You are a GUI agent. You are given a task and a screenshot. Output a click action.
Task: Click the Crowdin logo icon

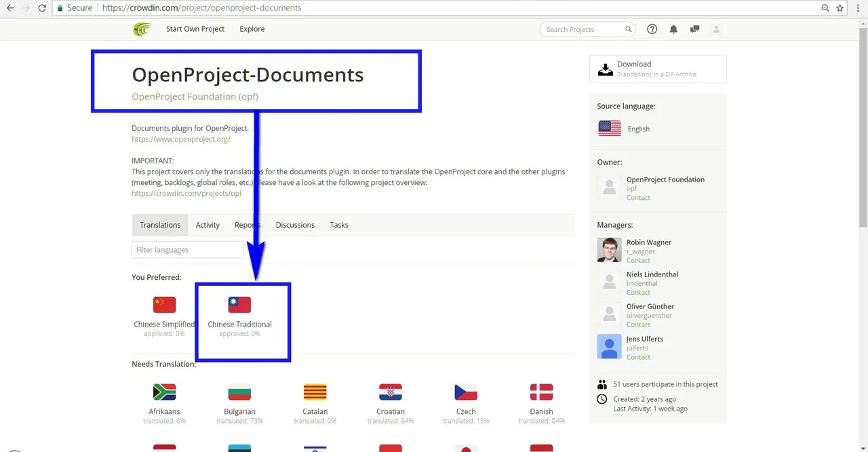142,29
